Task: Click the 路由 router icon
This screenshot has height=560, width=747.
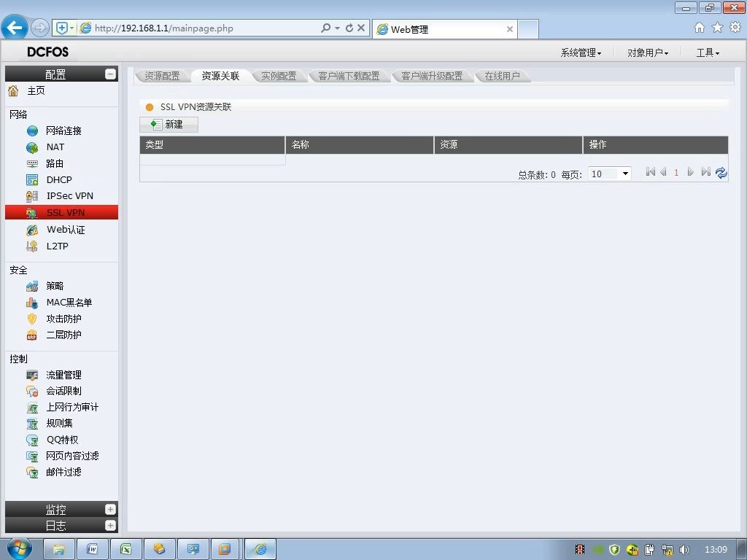Action: point(32,163)
